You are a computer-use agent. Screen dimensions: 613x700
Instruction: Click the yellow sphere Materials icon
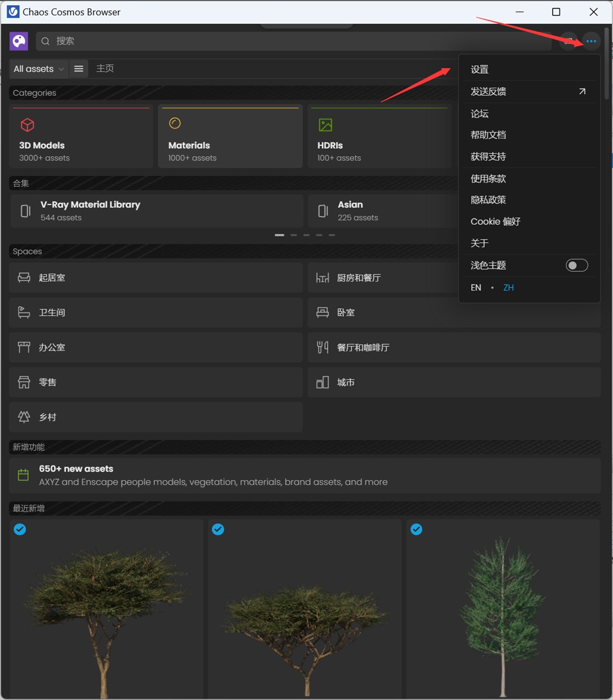coord(175,123)
